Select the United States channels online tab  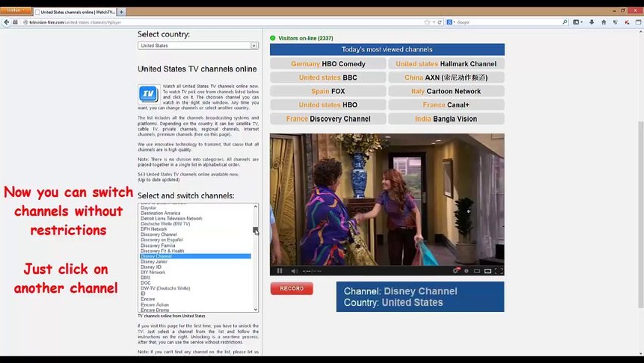(75, 12)
